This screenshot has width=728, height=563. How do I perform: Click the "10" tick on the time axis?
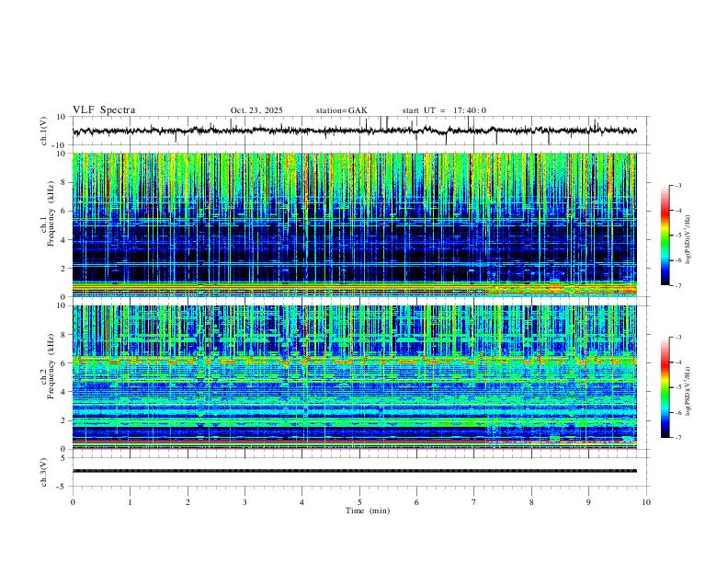click(646, 502)
